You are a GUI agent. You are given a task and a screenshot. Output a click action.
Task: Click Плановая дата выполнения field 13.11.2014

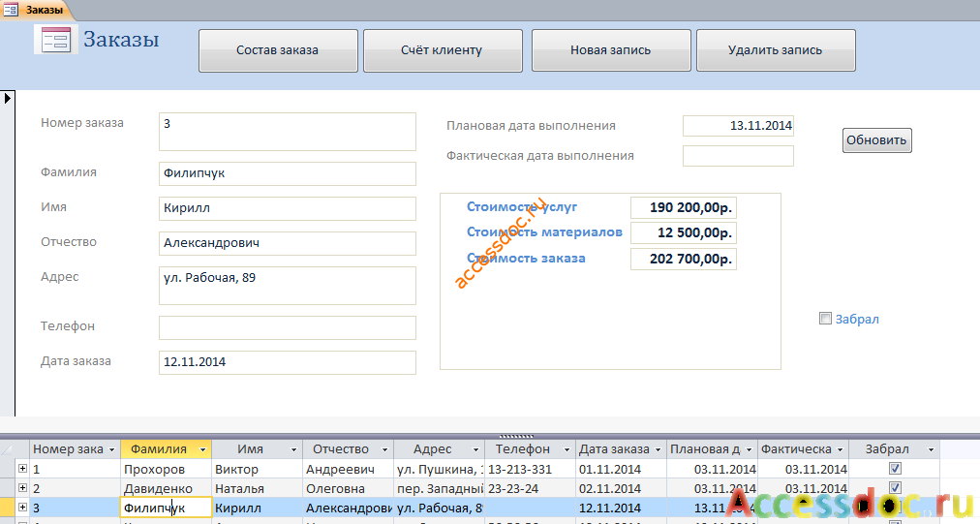pos(738,126)
